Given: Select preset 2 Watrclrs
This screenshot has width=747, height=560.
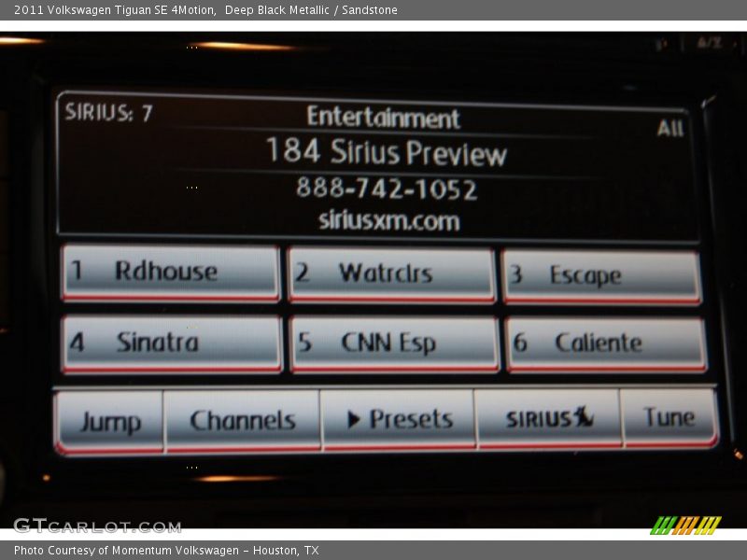Looking at the screenshot, I should tap(391, 274).
